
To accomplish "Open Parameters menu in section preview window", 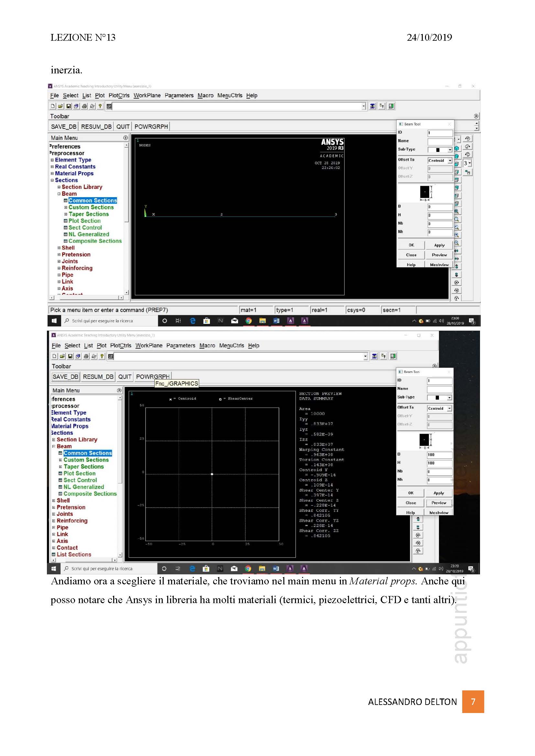I will pos(181,346).
